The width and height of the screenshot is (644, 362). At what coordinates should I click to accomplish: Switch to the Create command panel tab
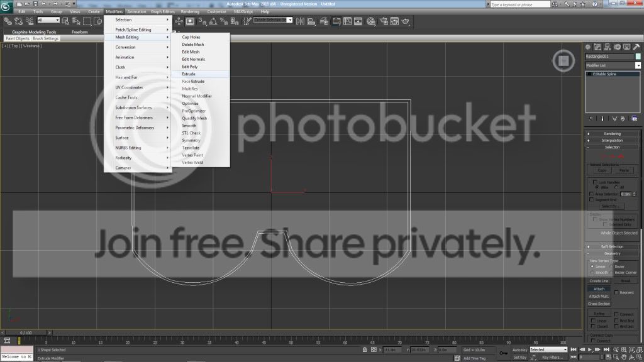click(x=588, y=47)
